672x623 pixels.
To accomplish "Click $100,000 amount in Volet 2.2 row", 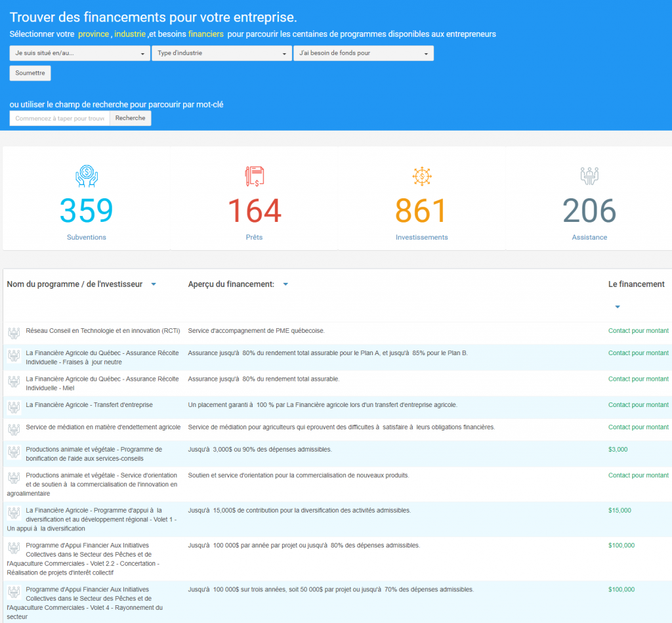I will (621, 546).
